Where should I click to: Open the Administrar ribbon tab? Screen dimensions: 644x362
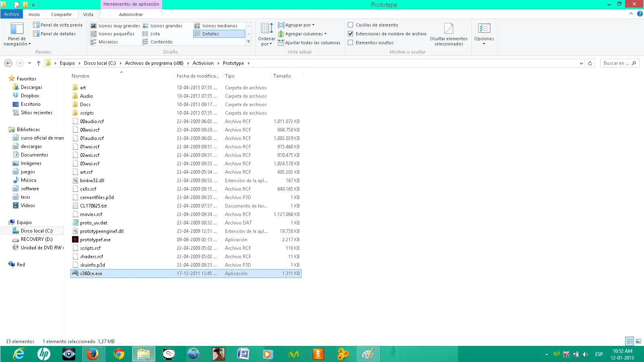(131, 14)
